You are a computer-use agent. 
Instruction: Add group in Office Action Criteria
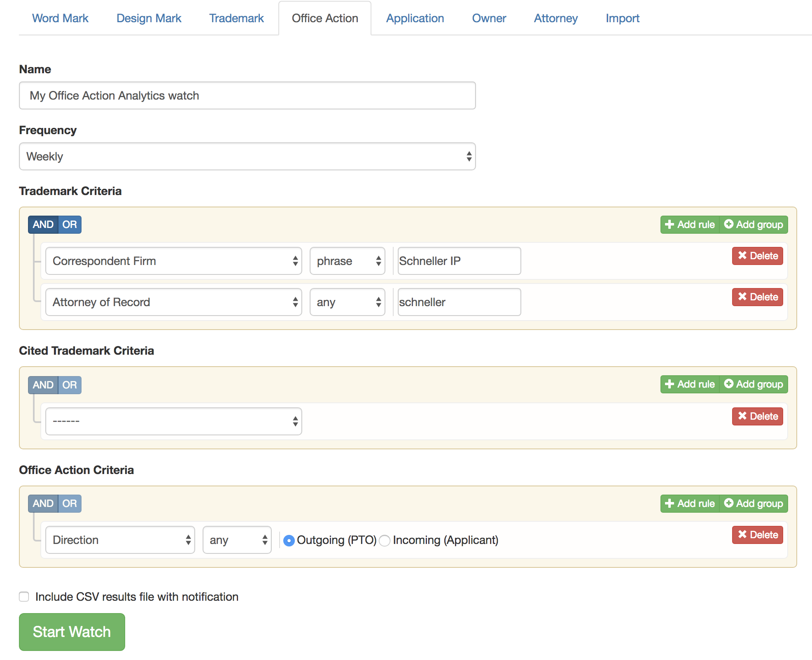click(x=754, y=504)
